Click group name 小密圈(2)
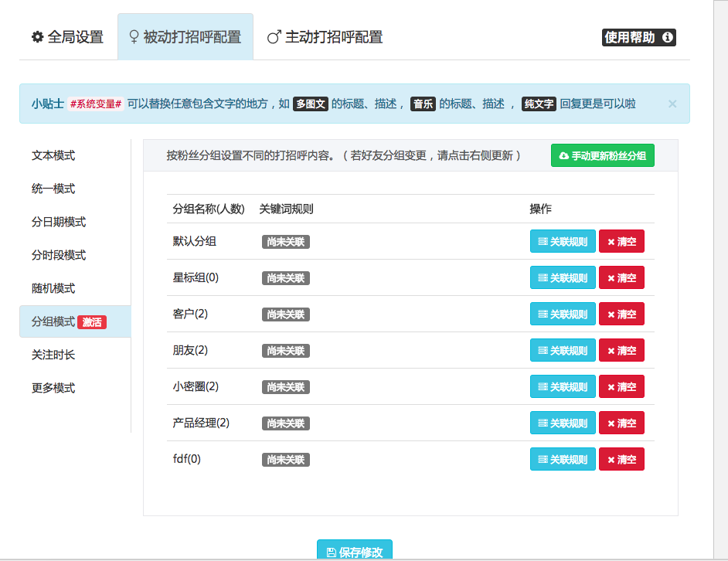This screenshot has height=561, width=728. coord(196,386)
